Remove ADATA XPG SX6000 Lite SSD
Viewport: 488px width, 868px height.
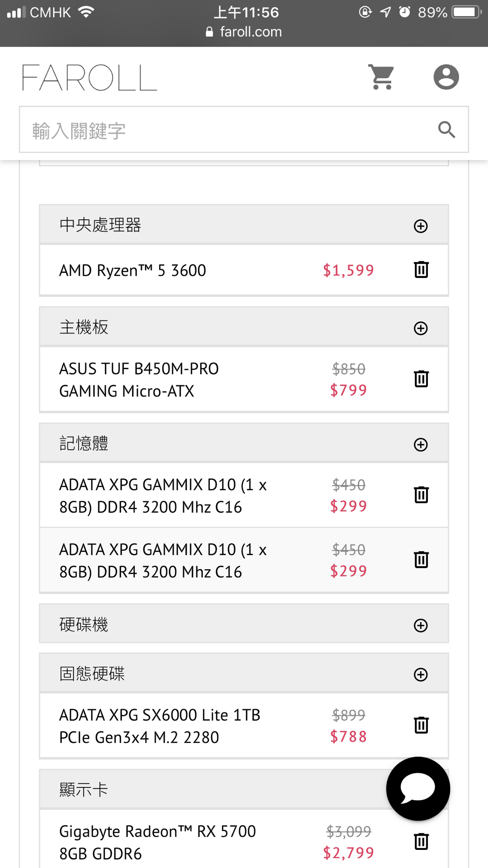click(421, 725)
